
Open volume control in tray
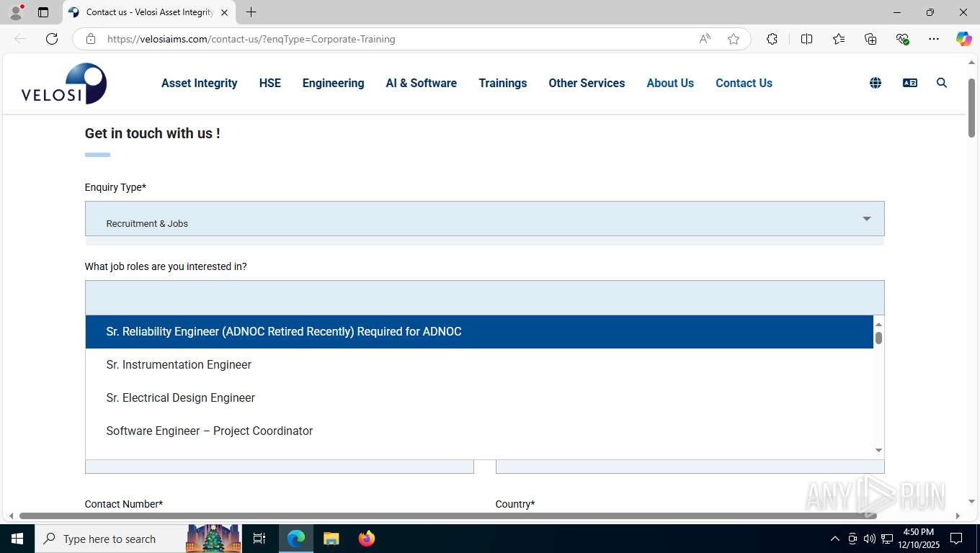click(870, 539)
